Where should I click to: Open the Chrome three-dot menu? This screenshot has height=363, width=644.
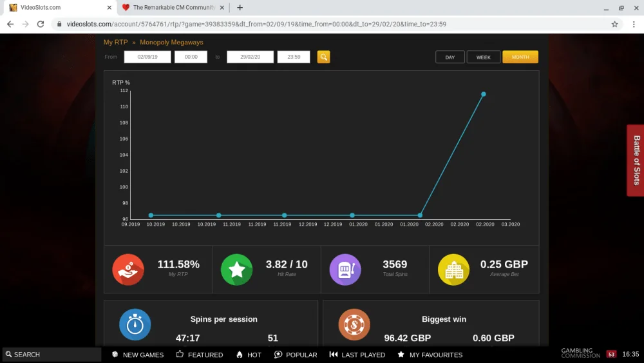click(x=634, y=24)
